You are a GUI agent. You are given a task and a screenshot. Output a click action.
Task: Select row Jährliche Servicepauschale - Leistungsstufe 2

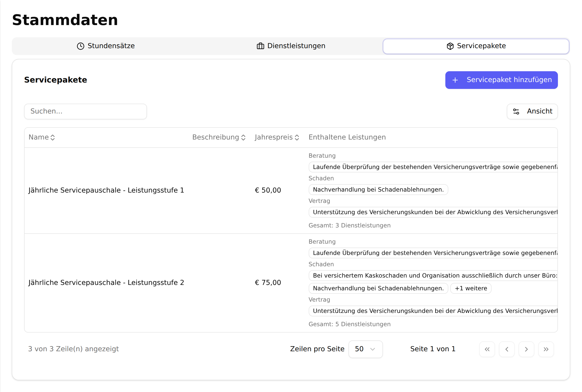pos(291,283)
